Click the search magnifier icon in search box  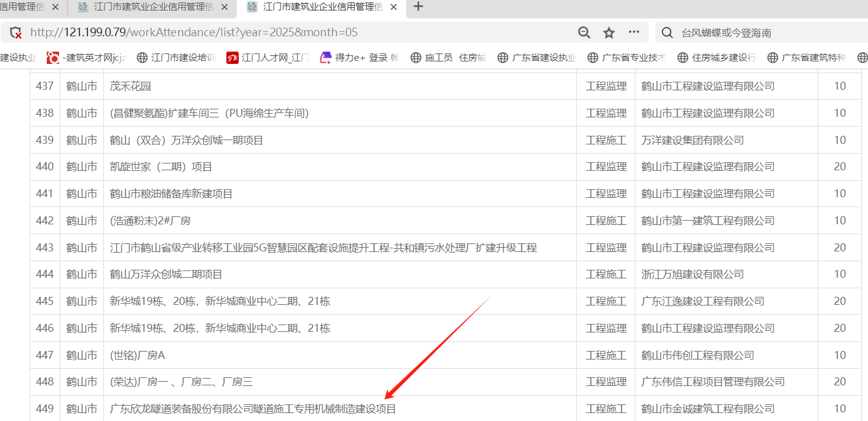click(667, 33)
